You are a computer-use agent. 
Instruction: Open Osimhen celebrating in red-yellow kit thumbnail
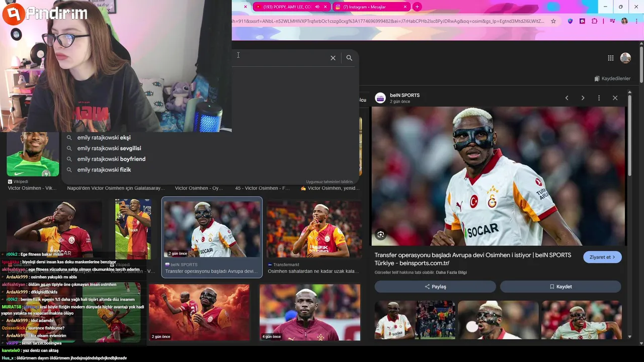54,229
